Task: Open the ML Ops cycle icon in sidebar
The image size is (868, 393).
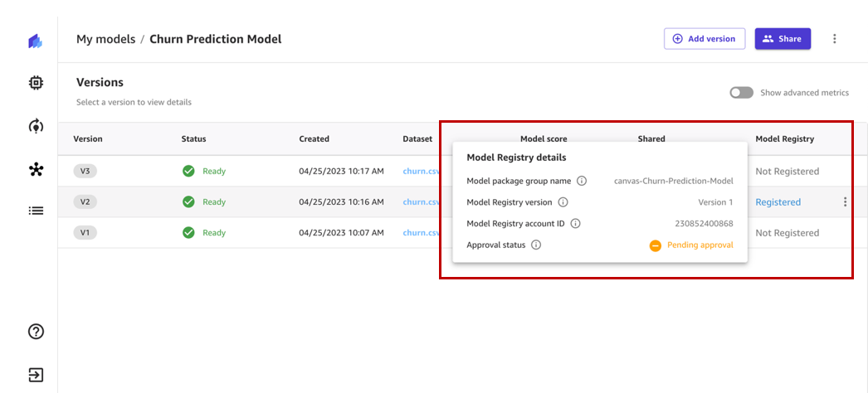Action: tap(36, 126)
